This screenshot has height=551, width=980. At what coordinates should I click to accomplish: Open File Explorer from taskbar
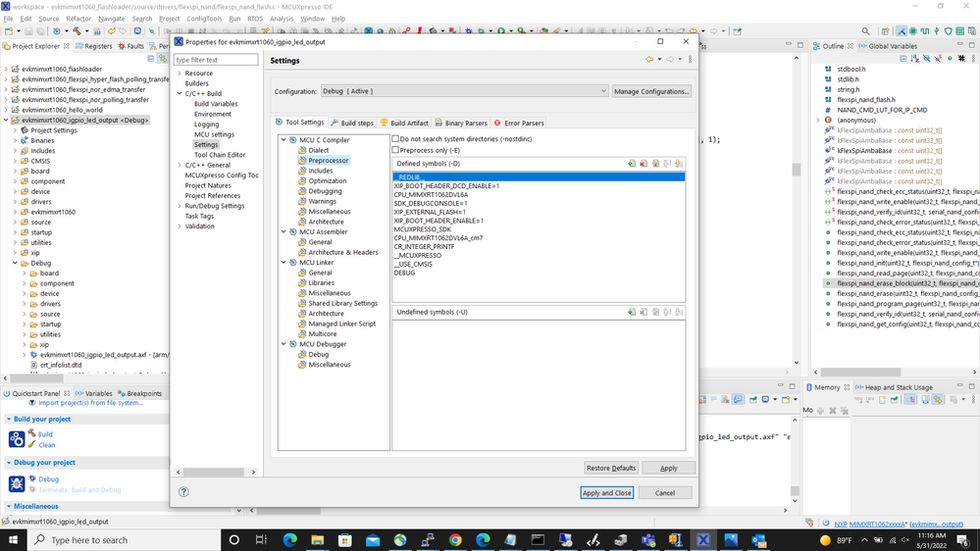click(x=318, y=540)
